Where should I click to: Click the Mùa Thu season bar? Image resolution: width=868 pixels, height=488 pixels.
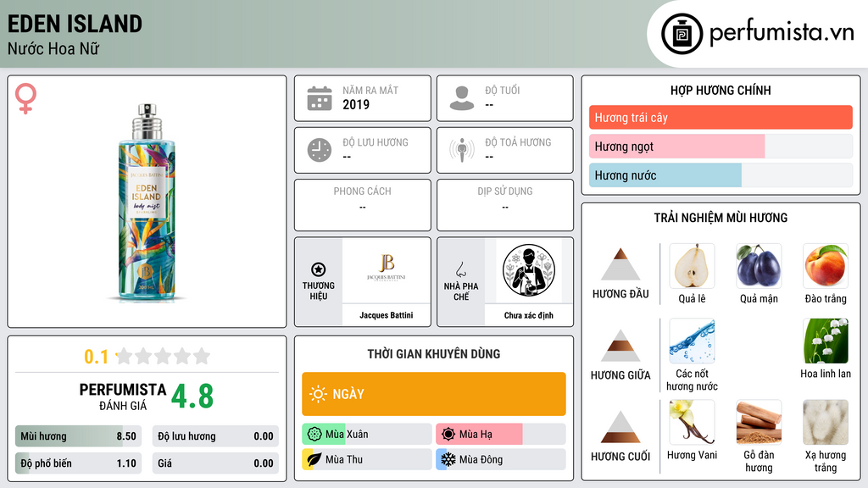366,459
